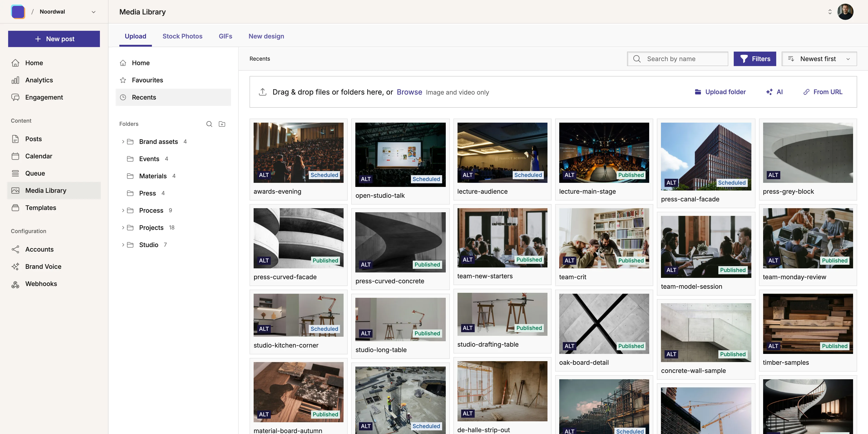The height and width of the screenshot is (434, 868).
Task: Click the New post button
Action: pyautogui.click(x=54, y=39)
